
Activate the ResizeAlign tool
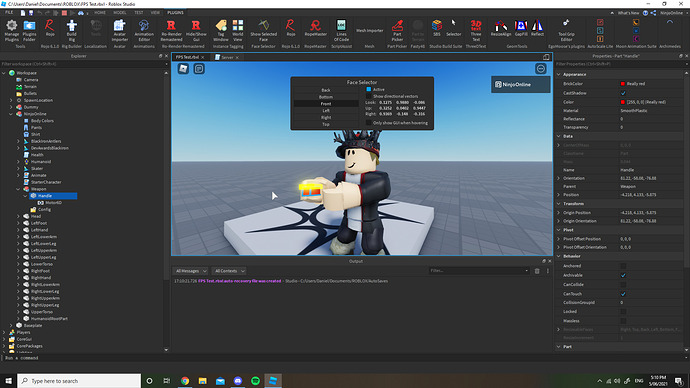[x=501, y=28]
